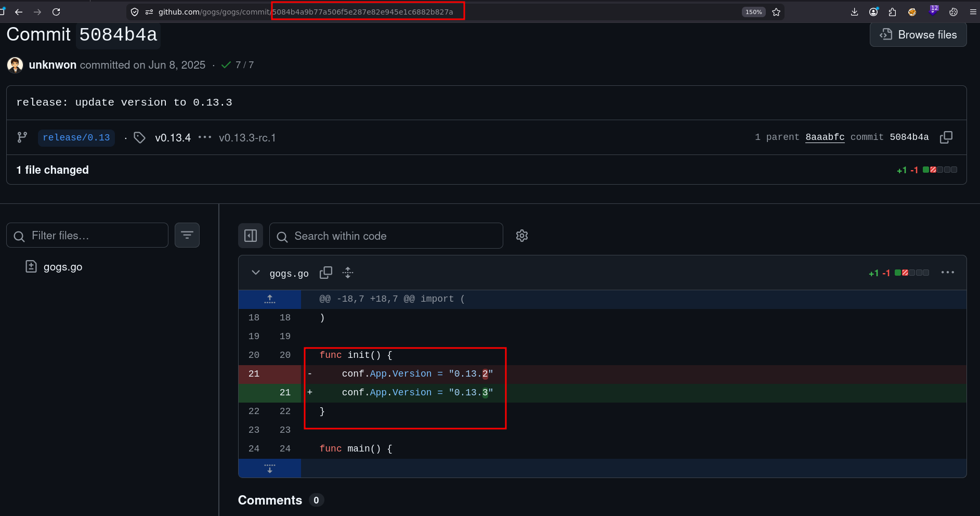The width and height of the screenshot is (980, 516).
Task: Open browser hamburger menu
Action: (x=973, y=12)
